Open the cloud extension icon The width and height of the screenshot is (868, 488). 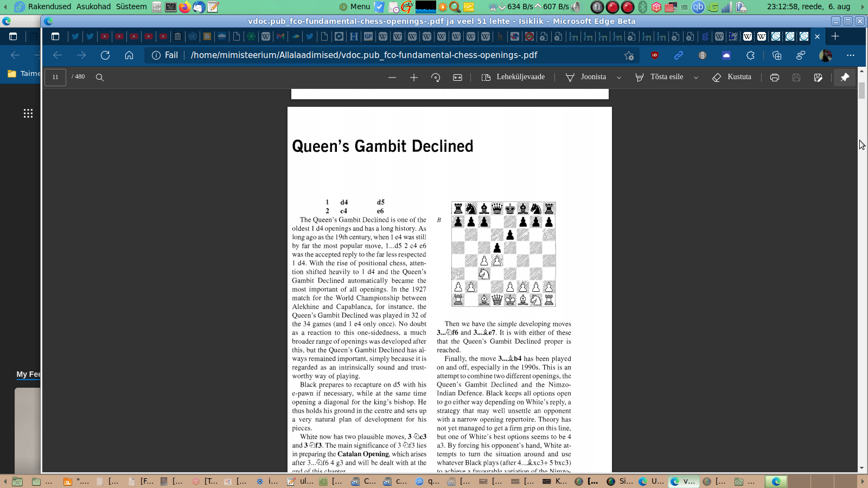coord(726,55)
